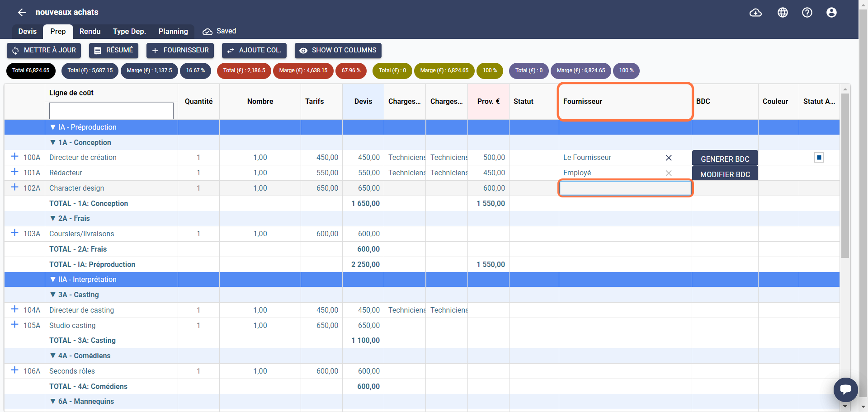This screenshot has width=868, height=412.
Task: Add sub-line with plus on row 106A
Action: point(14,370)
